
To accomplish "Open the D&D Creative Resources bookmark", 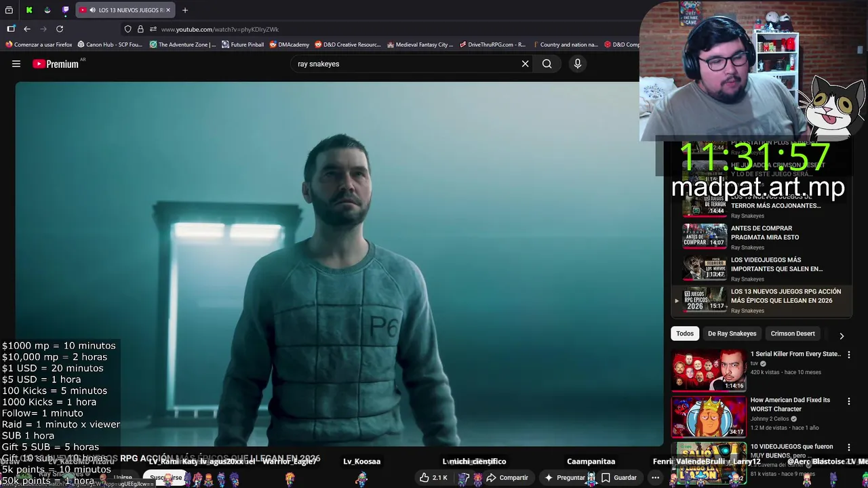I will [348, 45].
